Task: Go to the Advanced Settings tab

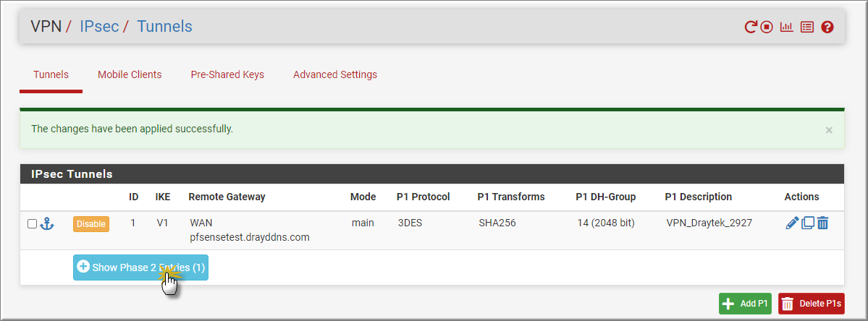Action: pyautogui.click(x=335, y=74)
